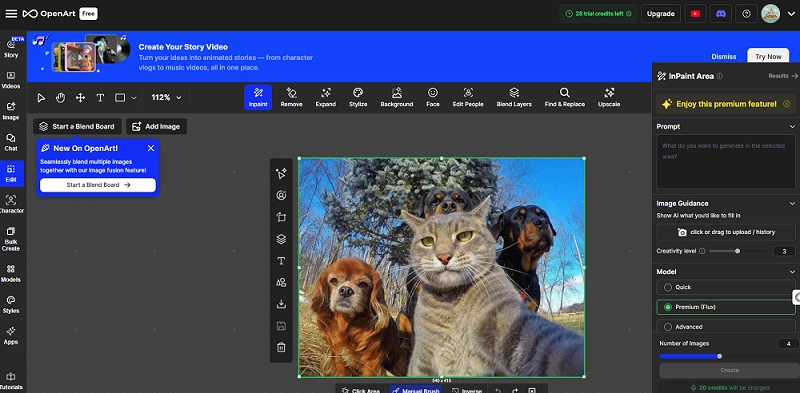
Task: Click the crop icon beside image
Action: click(281, 217)
